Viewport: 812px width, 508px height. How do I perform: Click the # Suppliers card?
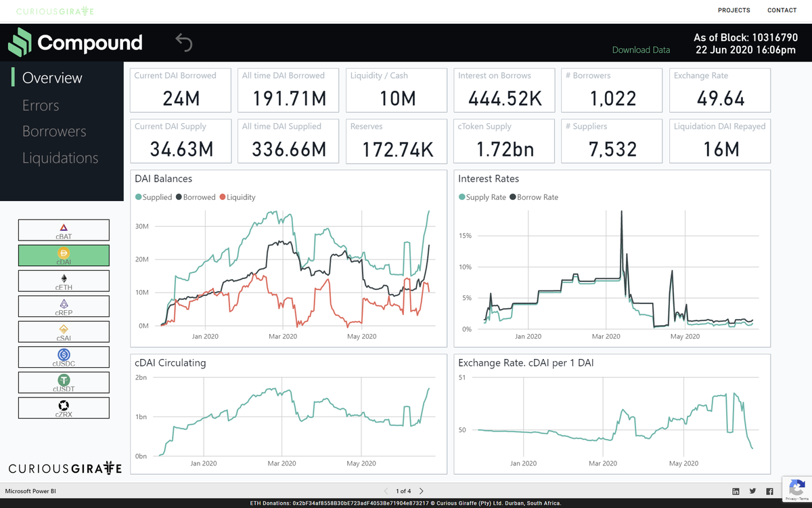coord(612,141)
